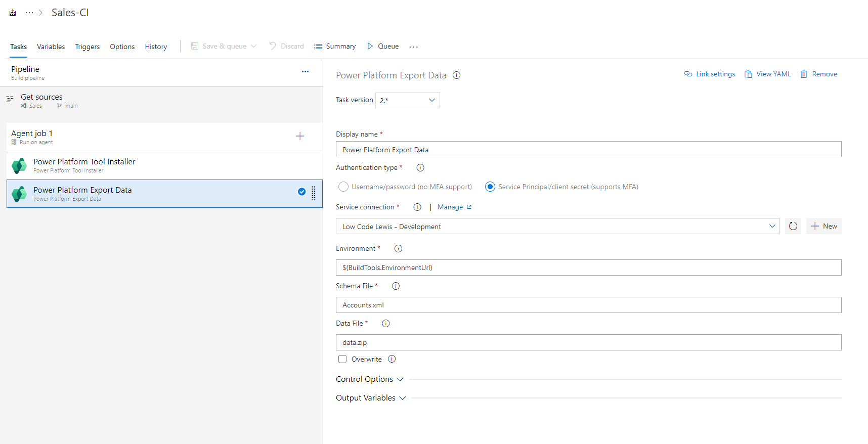This screenshot has height=444, width=868.
Task: Click the Schema File input field
Action: 589,305
